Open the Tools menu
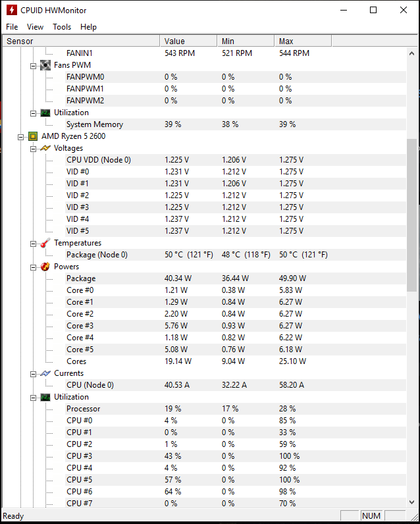 (x=62, y=27)
